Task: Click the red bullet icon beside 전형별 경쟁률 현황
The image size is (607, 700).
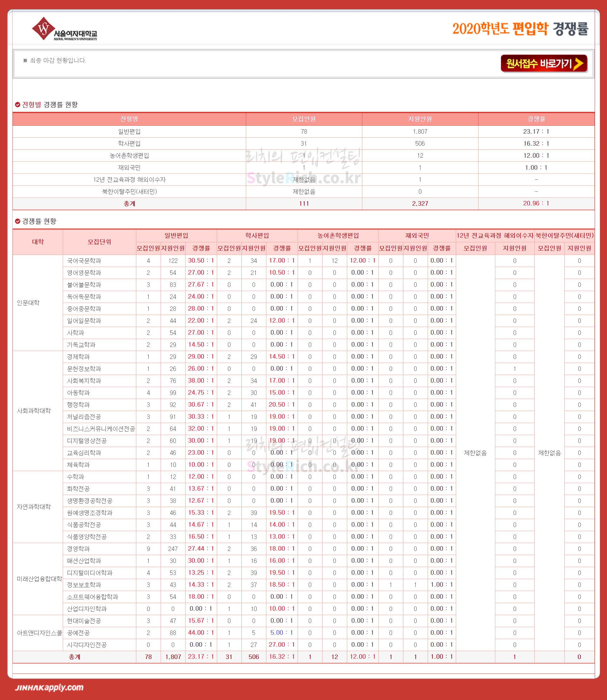Action: click(18, 105)
